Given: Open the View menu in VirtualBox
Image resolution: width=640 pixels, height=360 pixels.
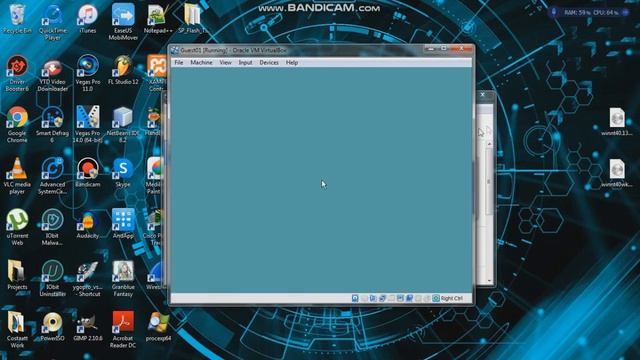Looking at the screenshot, I should pyautogui.click(x=225, y=62).
